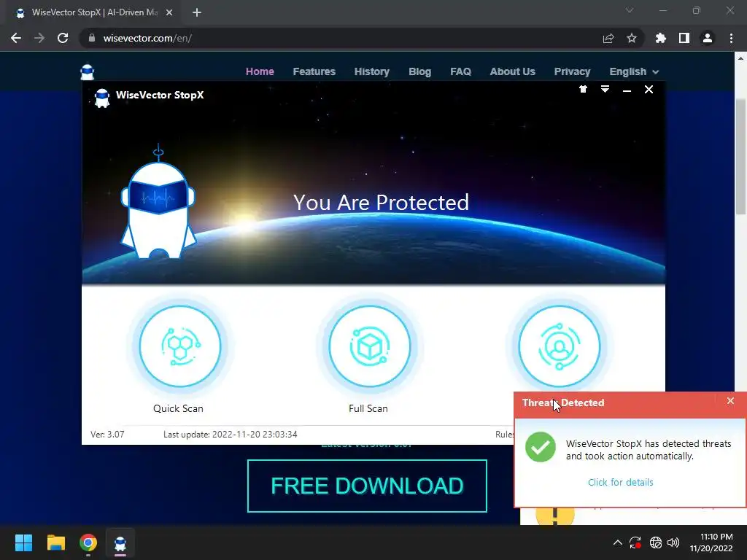Bookmark this tab with the star
747x560 pixels.
coord(632,38)
